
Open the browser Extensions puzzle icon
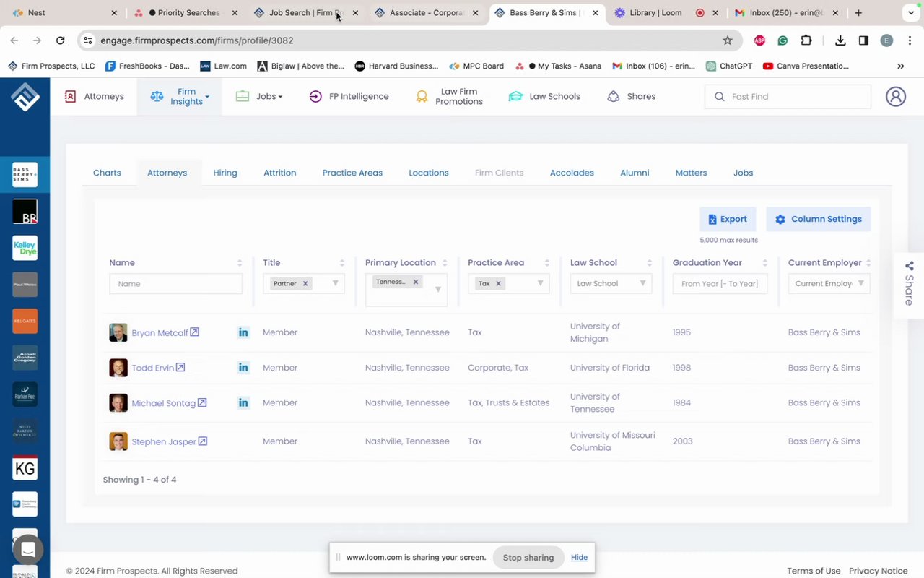click(806, 40)
